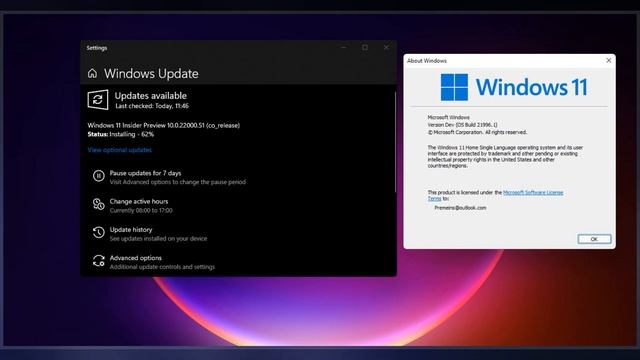Click 'Currently 08:00 to 17:00' text
This screenshot has height=360, width=640.
coord(141,211)
